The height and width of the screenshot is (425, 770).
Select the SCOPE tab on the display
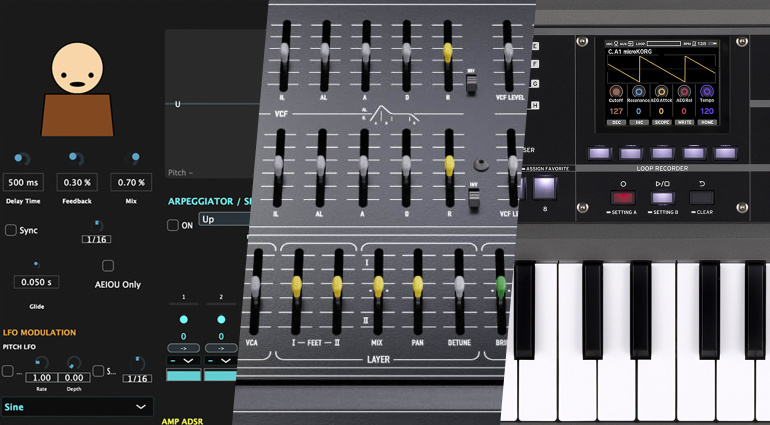pyautogui.click(x=661, y=122)
